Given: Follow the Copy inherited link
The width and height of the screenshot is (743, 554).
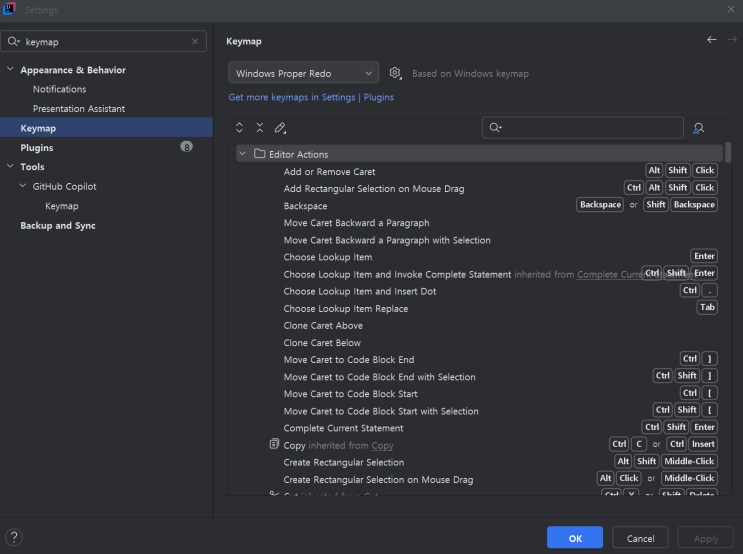Looking at the screenshot, I should pos(382,445).
